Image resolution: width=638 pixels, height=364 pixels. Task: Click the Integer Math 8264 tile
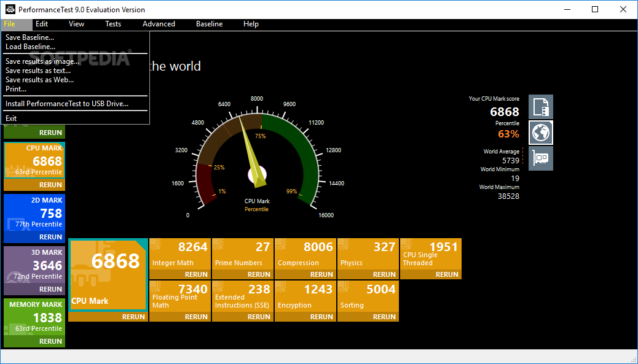pos(180,254)
